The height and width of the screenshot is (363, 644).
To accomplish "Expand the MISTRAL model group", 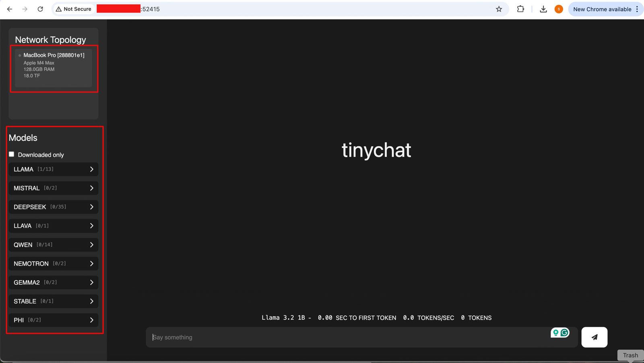I will (54, 188).
